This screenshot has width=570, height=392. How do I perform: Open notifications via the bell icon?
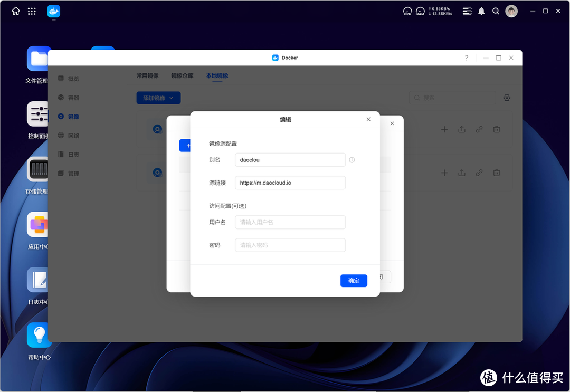click(481, 11)
